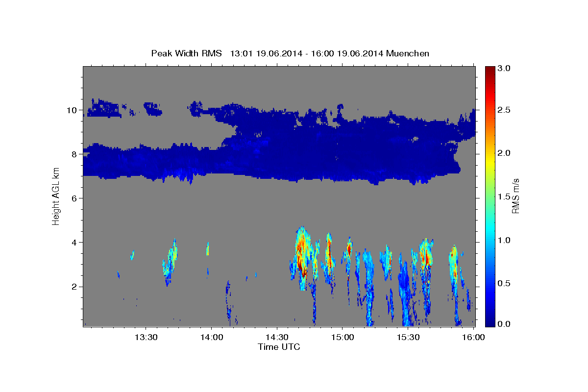Click the "Time UTC" axis label

point(279,347)
